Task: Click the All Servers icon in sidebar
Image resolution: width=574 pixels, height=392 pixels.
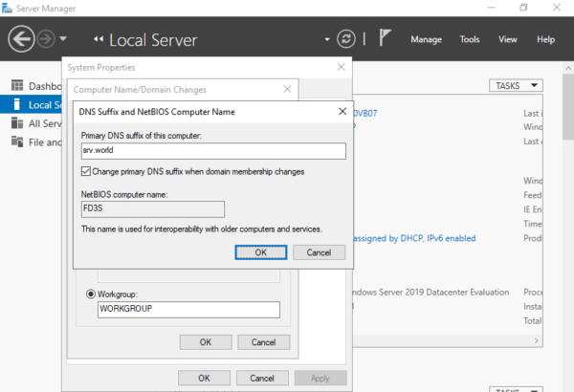Action: coord(17,123)
